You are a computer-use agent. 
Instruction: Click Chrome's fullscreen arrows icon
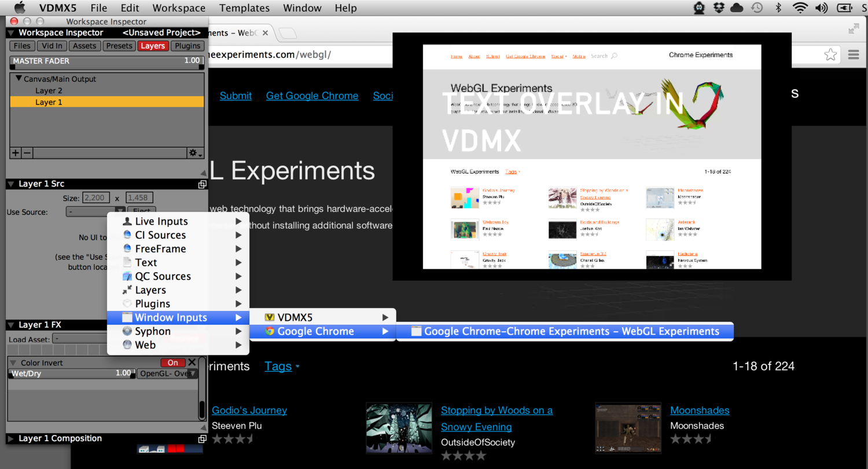coord(854,28)
